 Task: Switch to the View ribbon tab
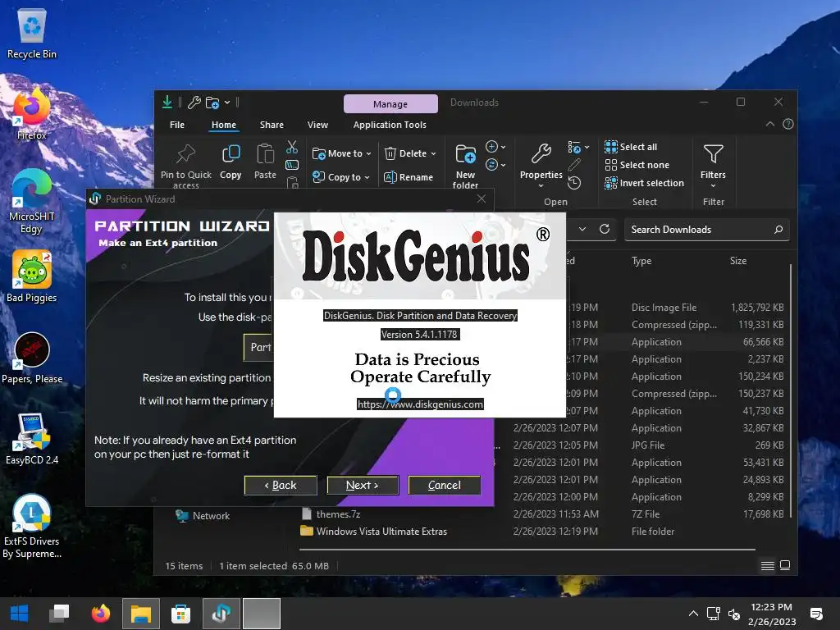(317, 125)
